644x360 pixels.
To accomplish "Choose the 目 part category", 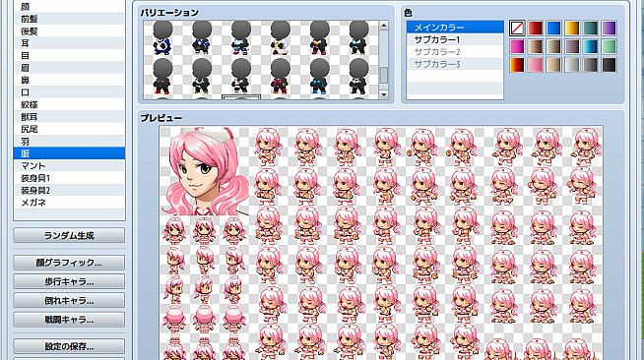I will point(69,55).
